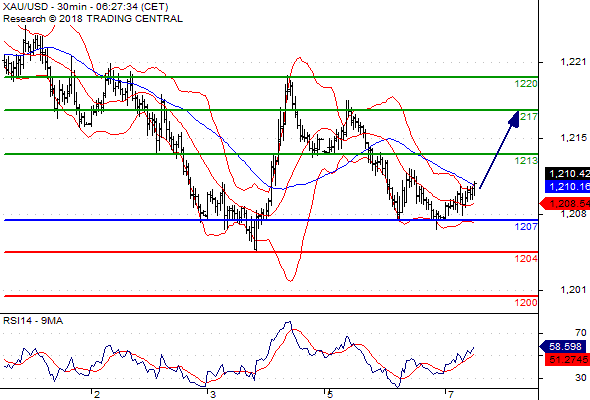590x400 pixels.
Task: Click the XAU/USD 30min chart title
Action: (x=85, y=7)
